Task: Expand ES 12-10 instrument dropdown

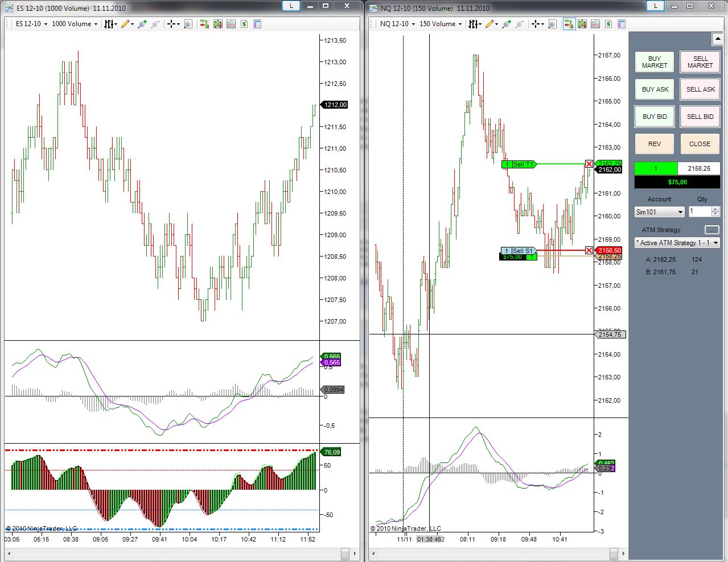Action: (x=32, y=24)
